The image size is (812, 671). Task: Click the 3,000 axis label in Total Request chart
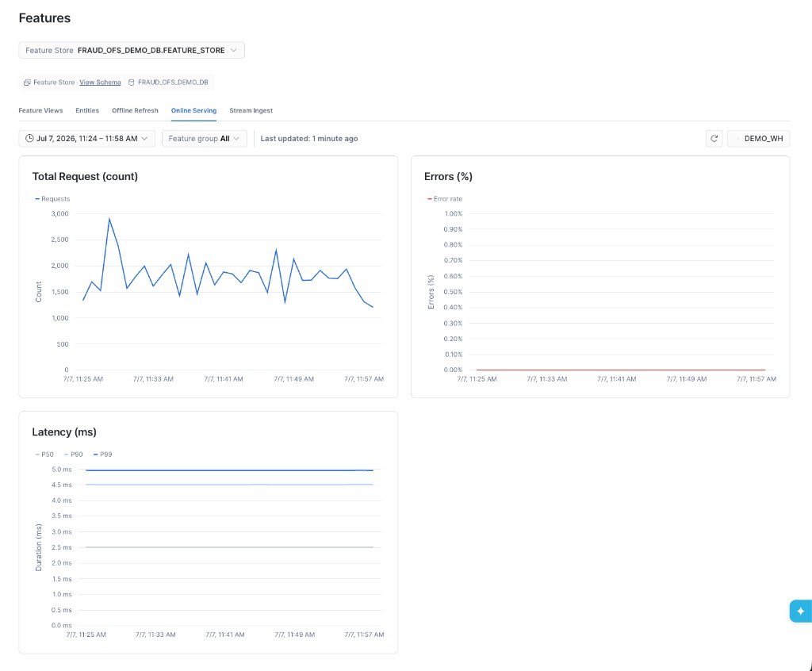[60, 213]
